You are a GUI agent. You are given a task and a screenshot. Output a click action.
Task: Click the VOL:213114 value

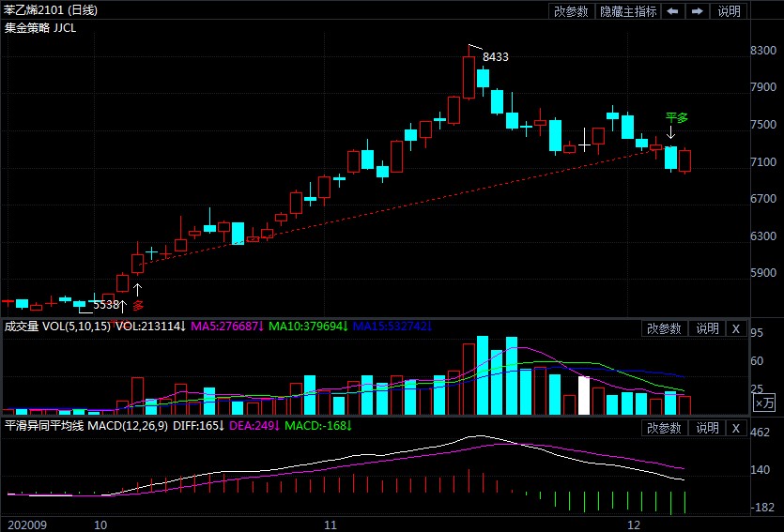click(x=151, y=327)
